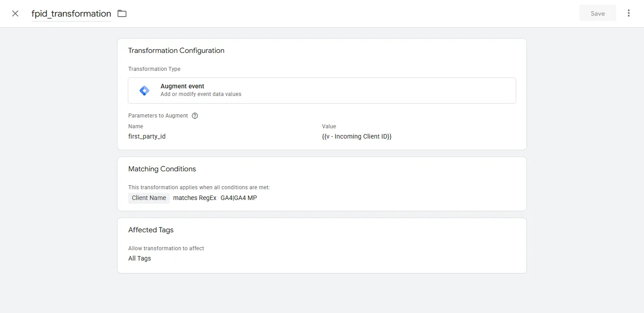Click the {{v - Incoming Client ID}} value
This screenshot has width=644, height=313.
(x=357, y=136)
